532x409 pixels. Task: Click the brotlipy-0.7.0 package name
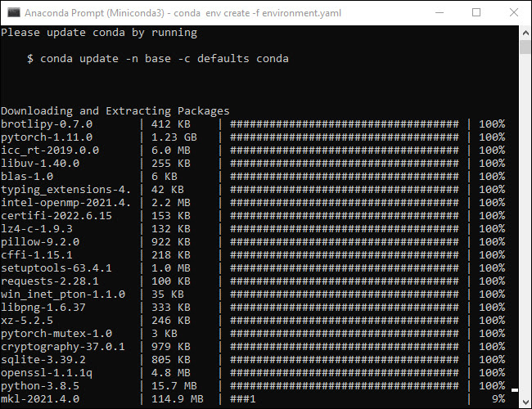click(x=47, y=124)
